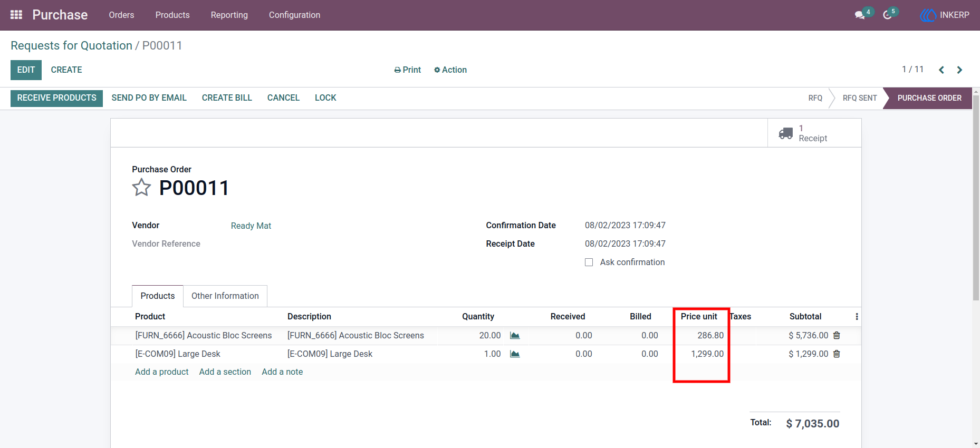
Task: Open the Action dropdown
Action: click(x=450, y=70)
